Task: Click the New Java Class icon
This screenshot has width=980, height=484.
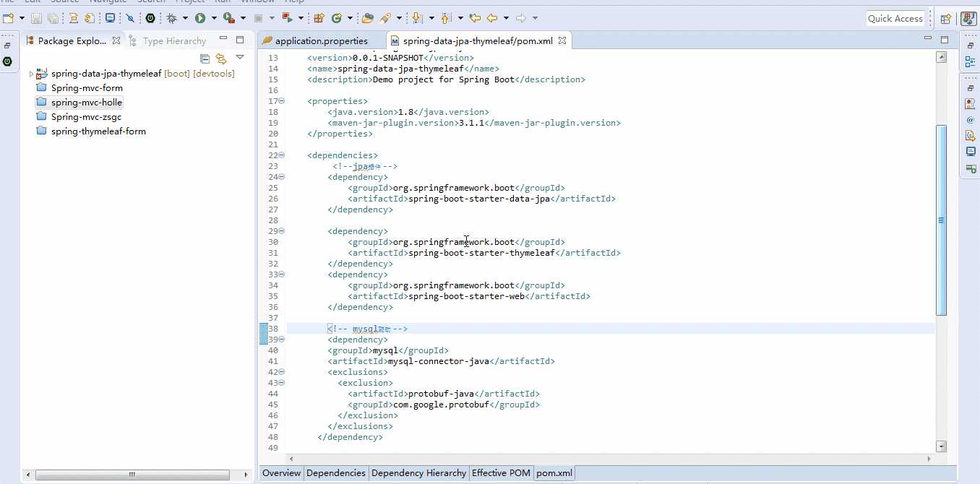Action: [337, 18]
